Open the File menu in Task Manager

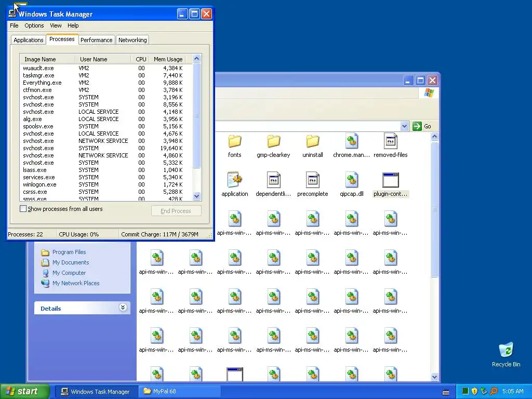click(14, 25)
